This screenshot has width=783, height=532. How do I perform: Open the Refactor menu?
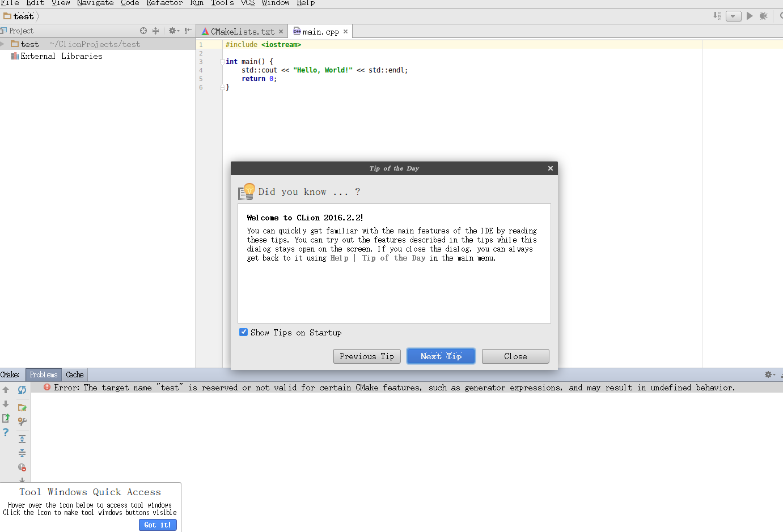coord(164,3)
